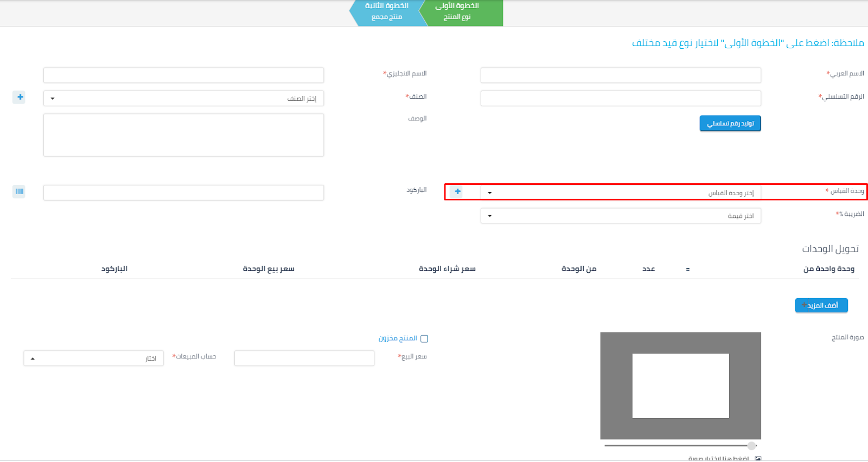Open the 'إختر الصنف' category dropdown
The width and height of the screenshot is (868, 462).
click(x=183, y=99)
